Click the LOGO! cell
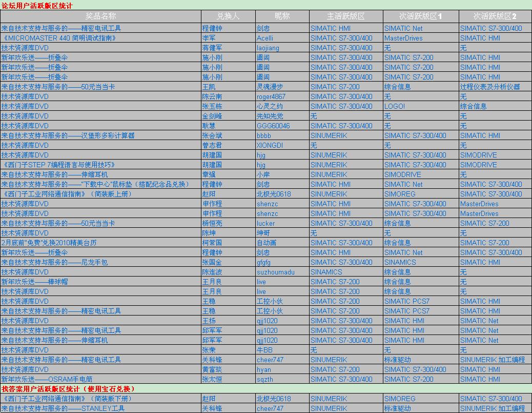Viewport: 532px width, 413px height. 395,106
